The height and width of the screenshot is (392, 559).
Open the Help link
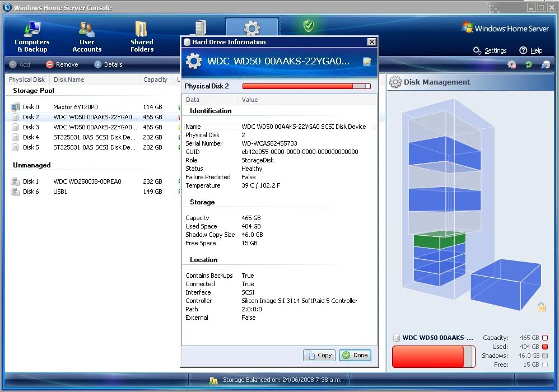click(536, 50)
